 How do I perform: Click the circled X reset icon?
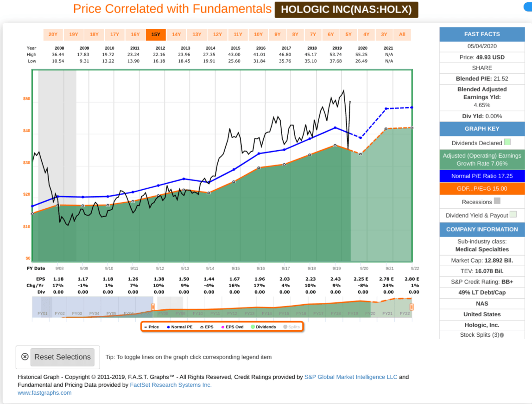coord(25,357)
